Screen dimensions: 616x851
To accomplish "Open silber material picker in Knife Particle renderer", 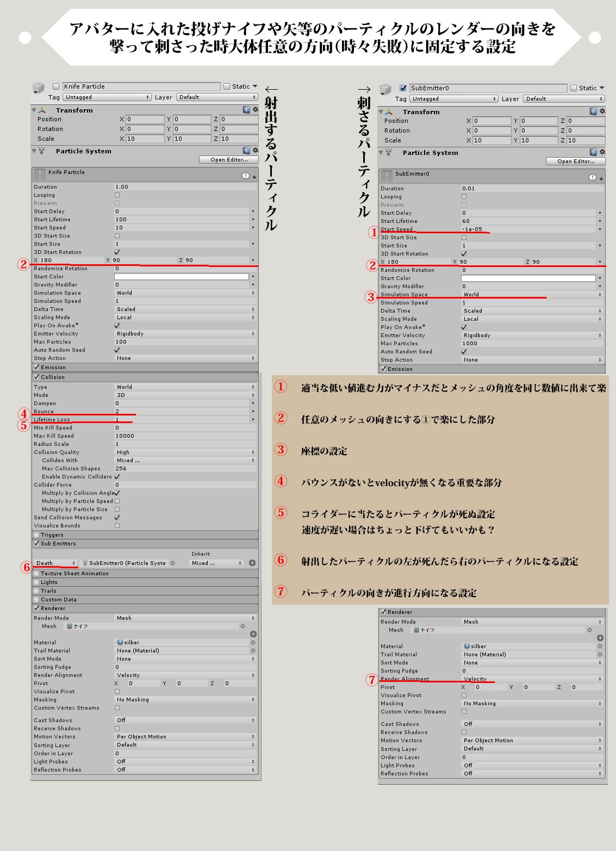I will coord(253,642).
